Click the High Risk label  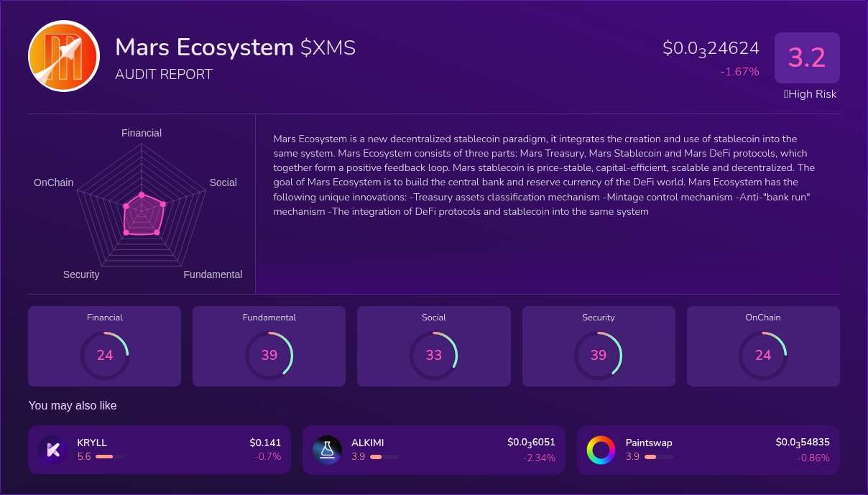pyautogui.click(x=810, y=94)
